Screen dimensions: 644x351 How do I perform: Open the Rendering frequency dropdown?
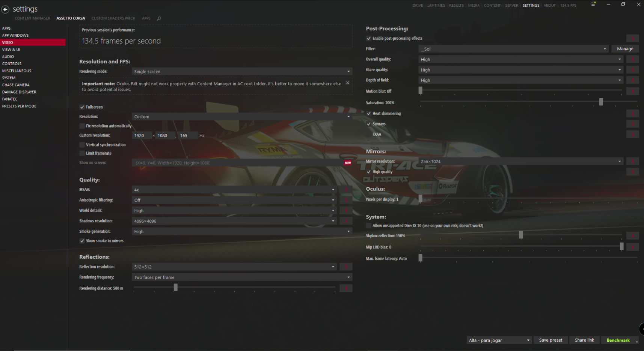[x=242, y=277]
